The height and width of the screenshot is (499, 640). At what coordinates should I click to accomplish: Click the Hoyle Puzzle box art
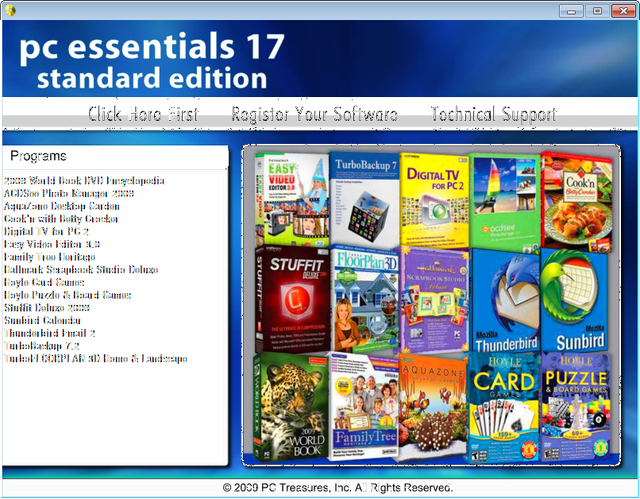click(576, 407)
